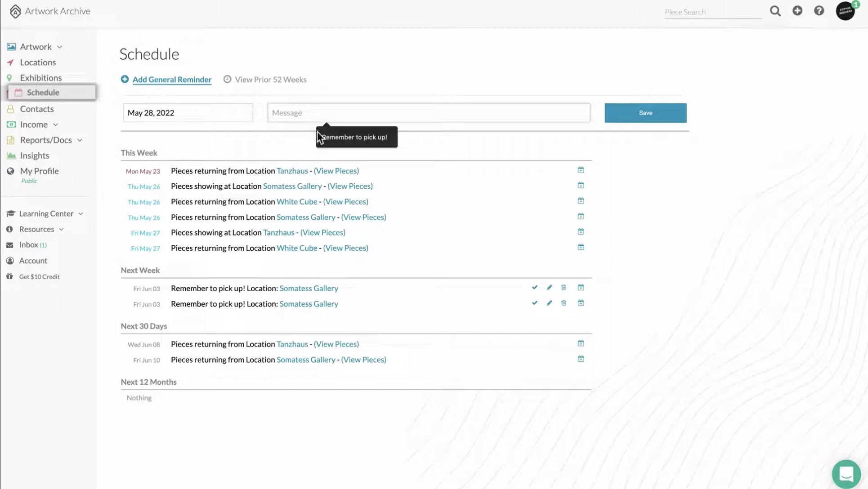Open the chat support bubble
This screenshot has width=868, height=489.
click(846, 474)
